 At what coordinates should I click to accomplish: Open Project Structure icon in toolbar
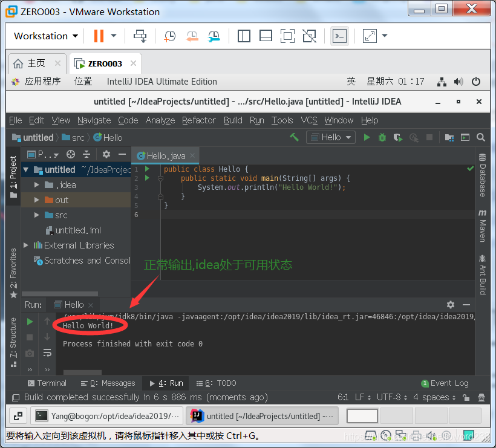(449, 137)
